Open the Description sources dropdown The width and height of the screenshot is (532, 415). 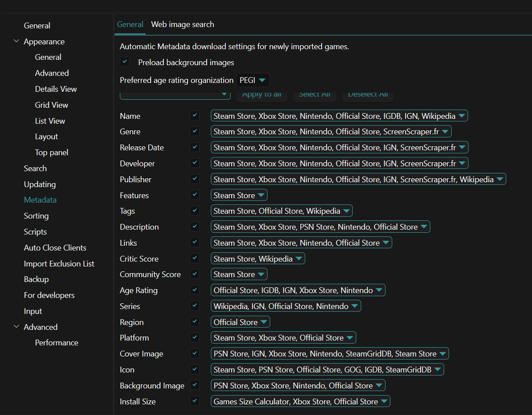point(320,227)
